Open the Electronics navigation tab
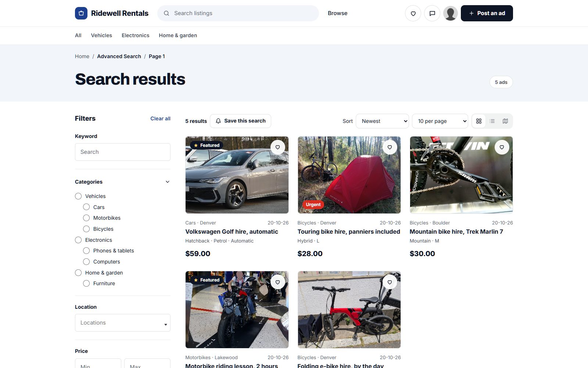Viewport: 588px width, 368px height. pos(136,35)
